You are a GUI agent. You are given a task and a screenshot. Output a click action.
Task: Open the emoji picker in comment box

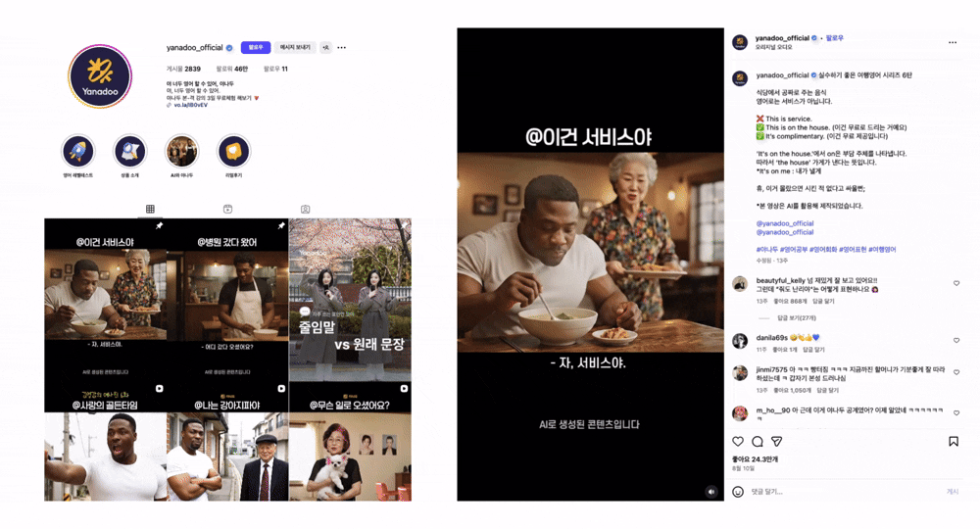tap(738, 492)
